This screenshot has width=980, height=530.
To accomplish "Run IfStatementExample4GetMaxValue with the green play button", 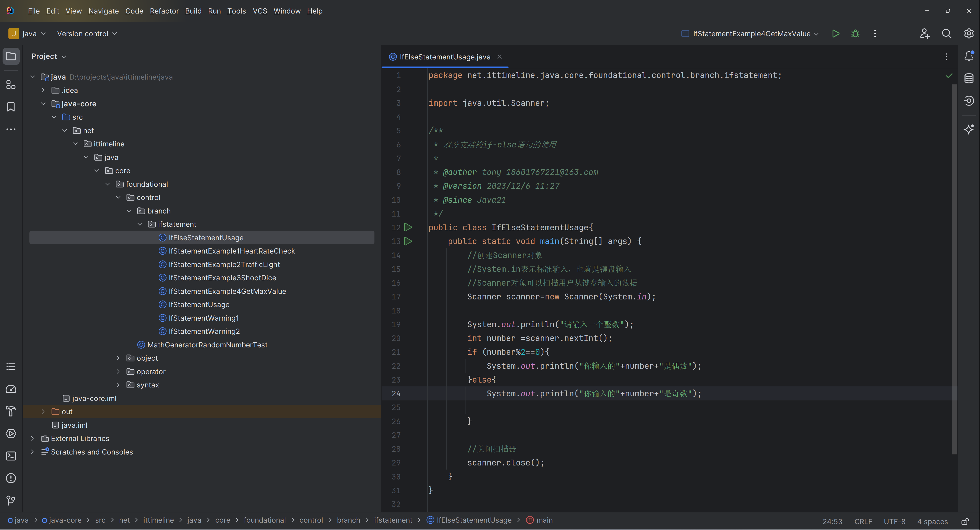I will click(836, 33).
